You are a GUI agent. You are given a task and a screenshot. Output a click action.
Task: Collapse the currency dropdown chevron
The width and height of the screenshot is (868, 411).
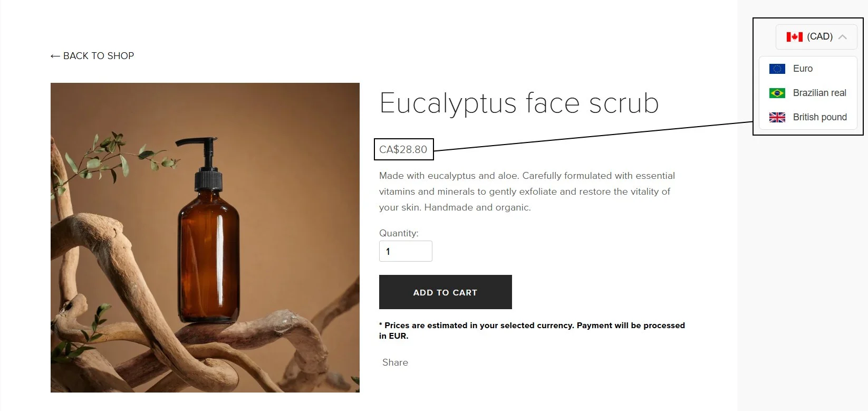842,37
